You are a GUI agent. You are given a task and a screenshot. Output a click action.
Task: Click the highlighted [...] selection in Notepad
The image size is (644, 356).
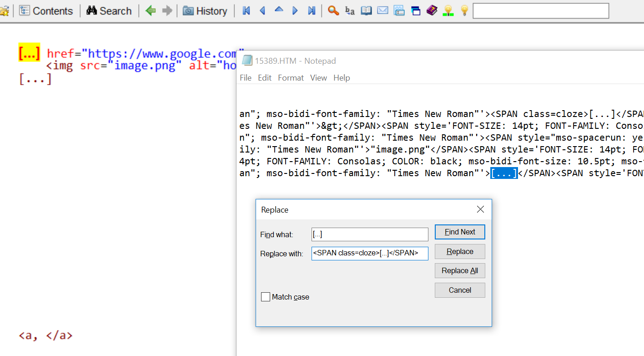pyautogui.click(x=504, y=173)
